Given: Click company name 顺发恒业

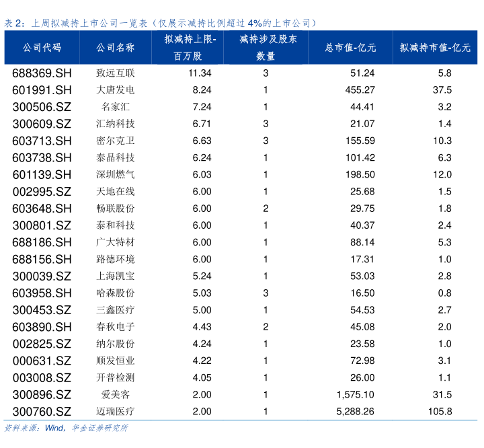Looking at the screenshot, I should coord(116,361).
